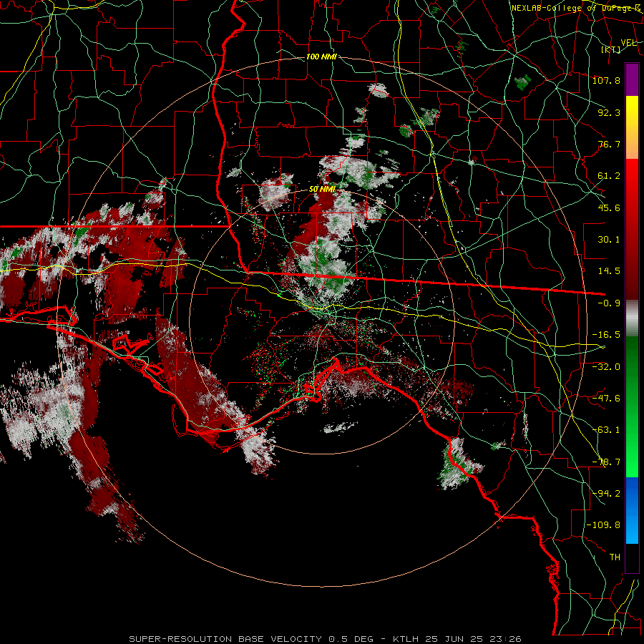
Task: Select the -78.7 velocity scale value
Action: [606, 462]
